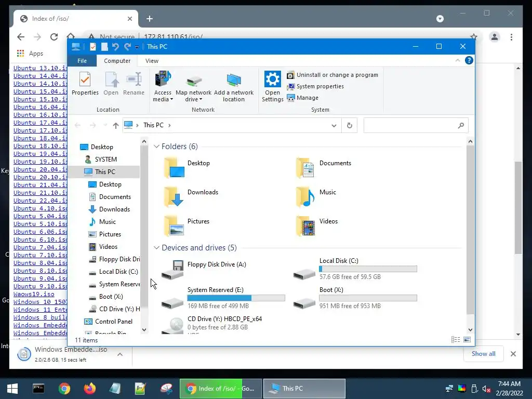Click the Explorer refresh button
532x399 pixels.
click(350, 126)
